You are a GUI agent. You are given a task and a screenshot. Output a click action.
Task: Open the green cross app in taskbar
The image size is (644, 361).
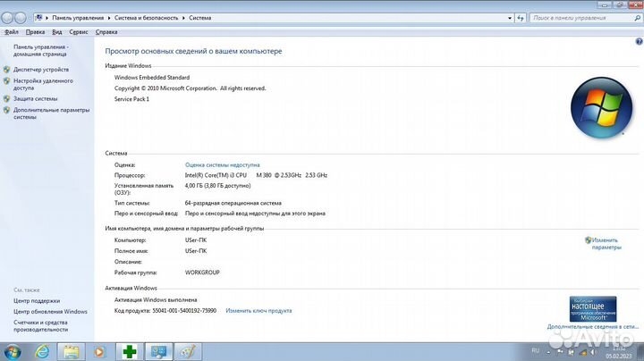(130, 352)
